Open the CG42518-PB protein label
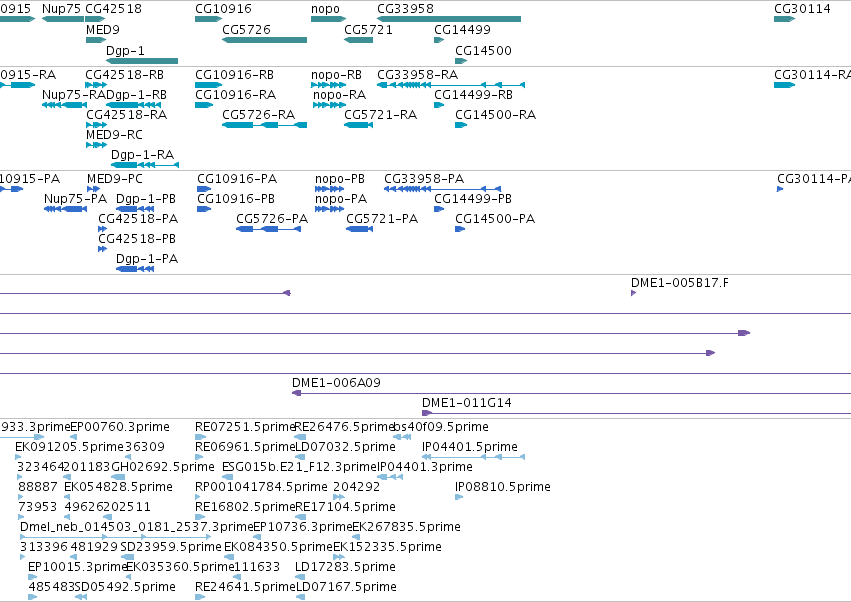 click(x=137, y=239)
